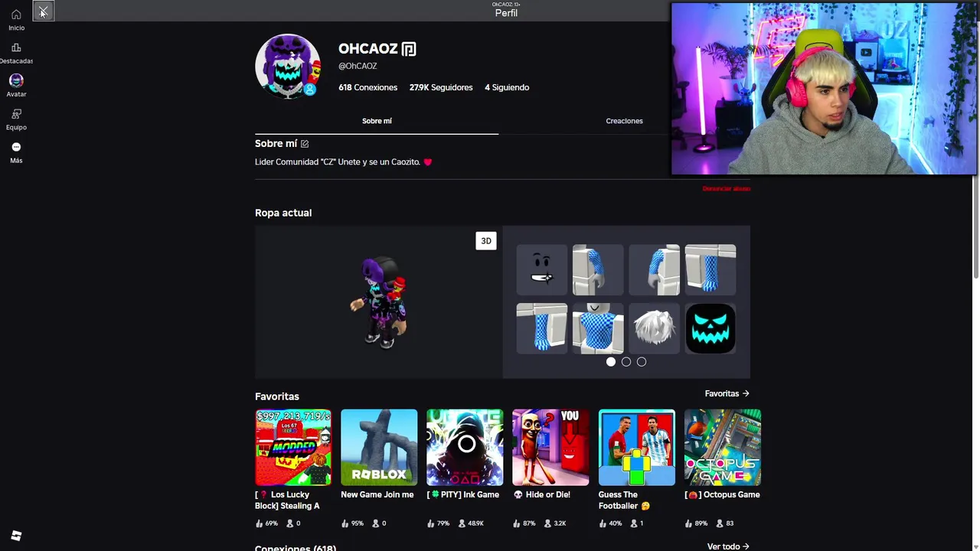Click Ver todo link for Conexiones
This screenshot has width=980, height=551.
(728, 546)
